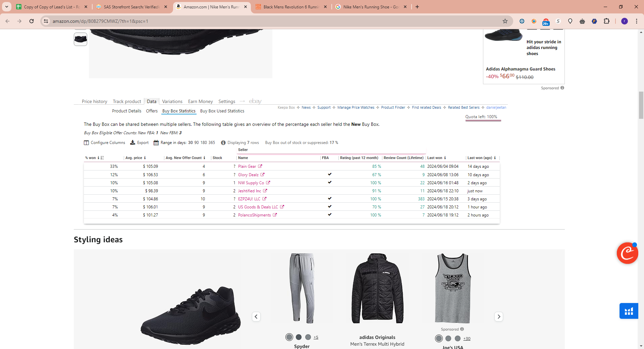Select the Product Details subtab
This screenshot has width=644, height=349.
[127, 111]
